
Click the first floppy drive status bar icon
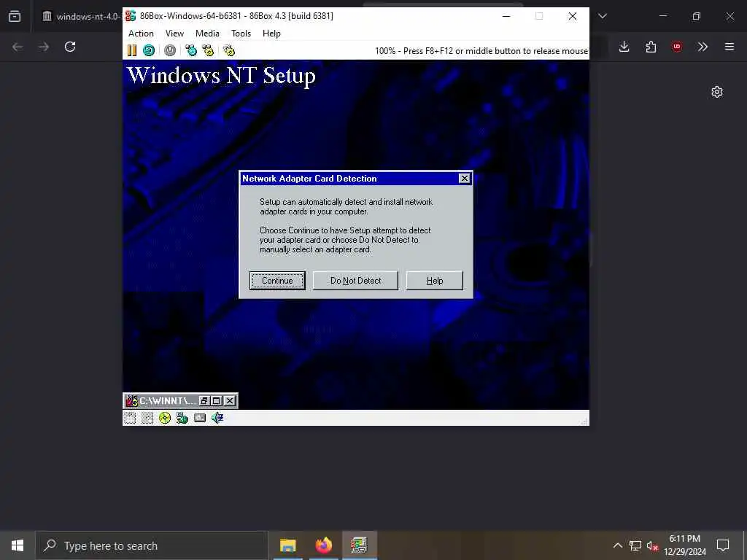pos(130,418)
